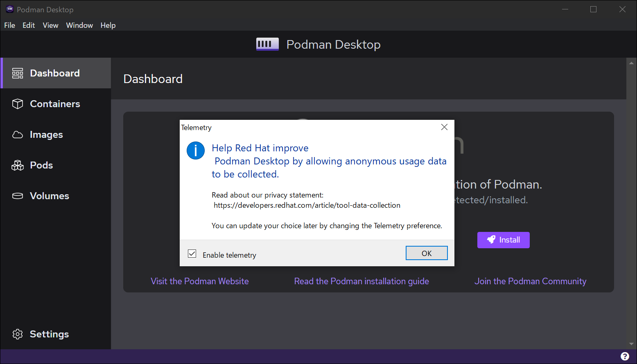The height and width of the screenshot is (364, 637).
Task: Click the help question mark icon
Action: [625, 356]
